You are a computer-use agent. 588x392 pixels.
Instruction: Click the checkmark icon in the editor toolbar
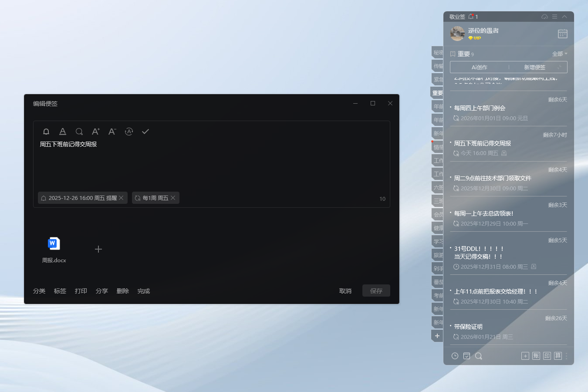coord(145,131)
